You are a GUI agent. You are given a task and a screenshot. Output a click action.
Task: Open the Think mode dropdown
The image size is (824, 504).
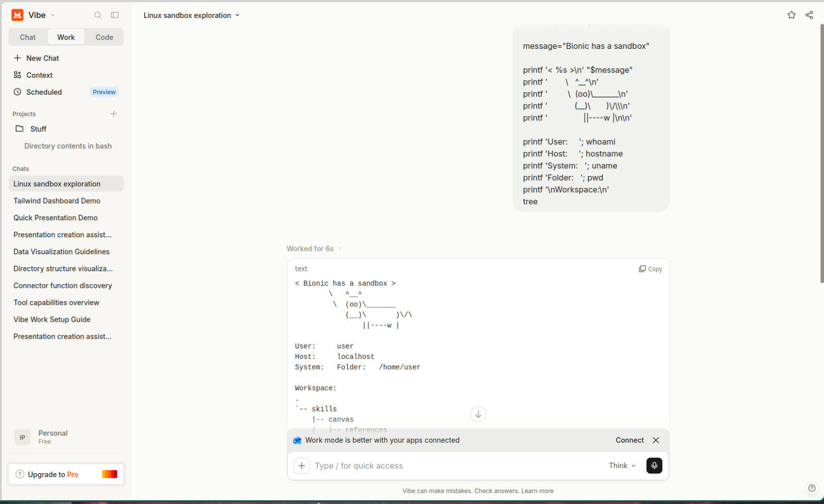[x=622, y=465]
